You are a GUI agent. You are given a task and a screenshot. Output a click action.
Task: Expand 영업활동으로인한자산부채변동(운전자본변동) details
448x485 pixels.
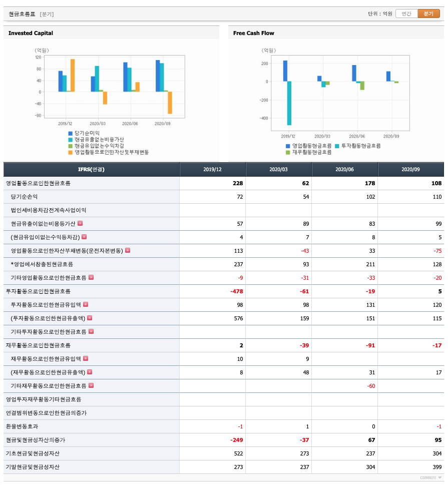click(128, 251)
